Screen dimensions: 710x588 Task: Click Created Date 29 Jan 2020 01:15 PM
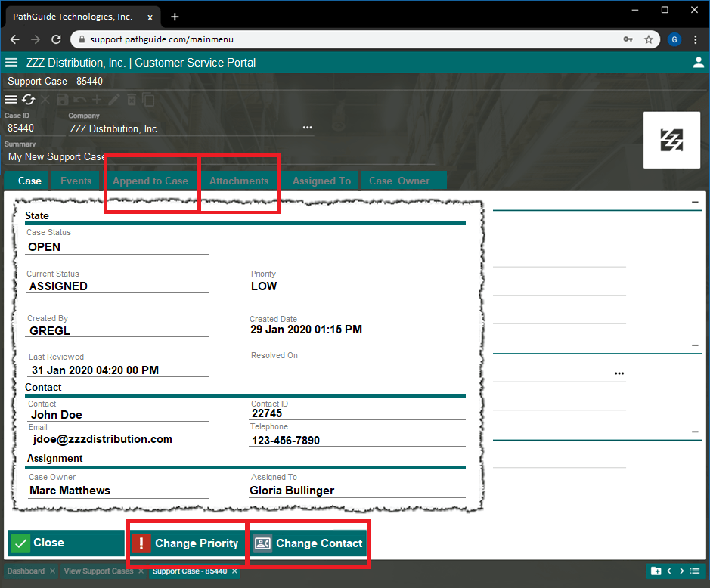(306, 330)
